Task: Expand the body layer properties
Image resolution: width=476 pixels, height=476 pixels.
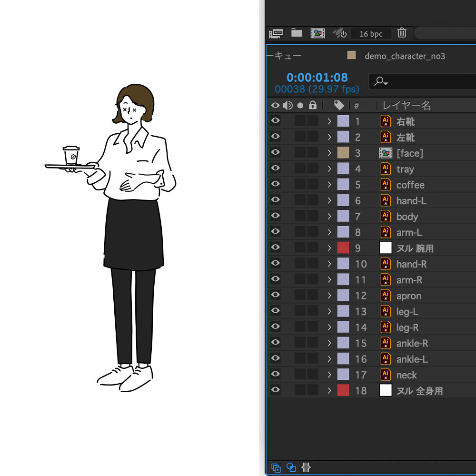Action: pos(329,217)
